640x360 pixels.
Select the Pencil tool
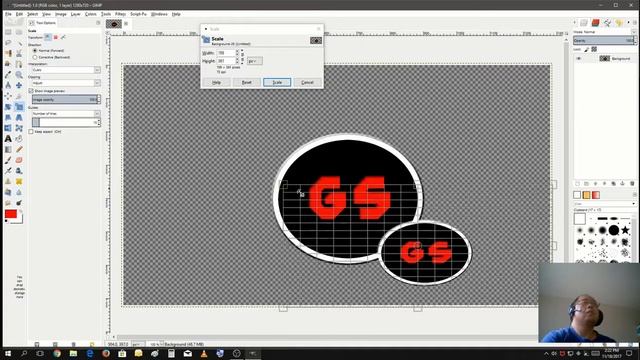click(19, 149)
